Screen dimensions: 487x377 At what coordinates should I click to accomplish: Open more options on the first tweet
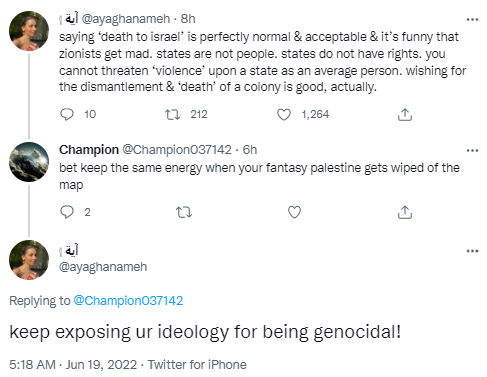(472, 19)
